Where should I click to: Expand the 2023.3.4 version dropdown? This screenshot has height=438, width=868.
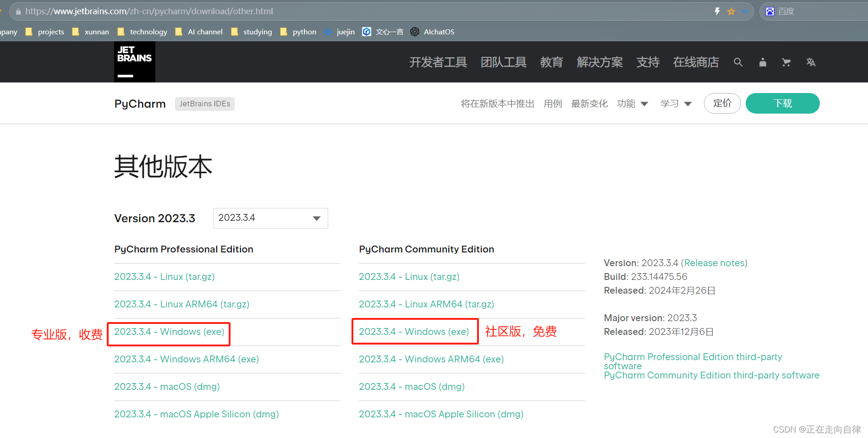click(270, 218)
